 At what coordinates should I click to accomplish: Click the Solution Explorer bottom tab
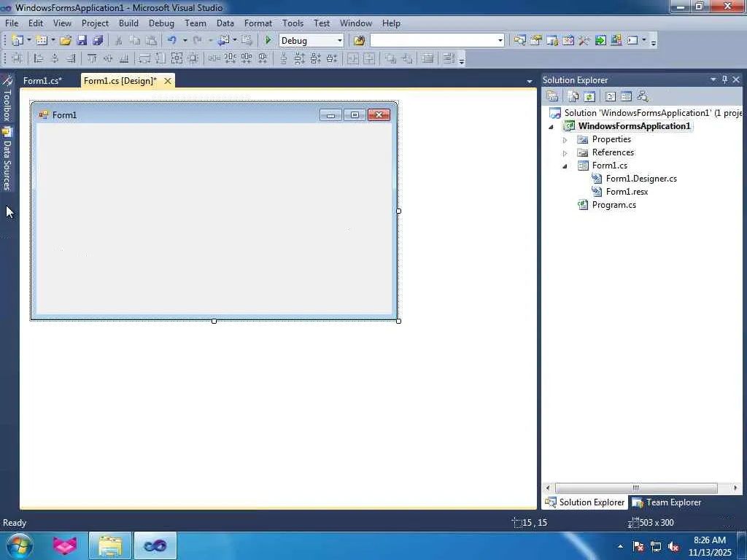coord(585,502)
